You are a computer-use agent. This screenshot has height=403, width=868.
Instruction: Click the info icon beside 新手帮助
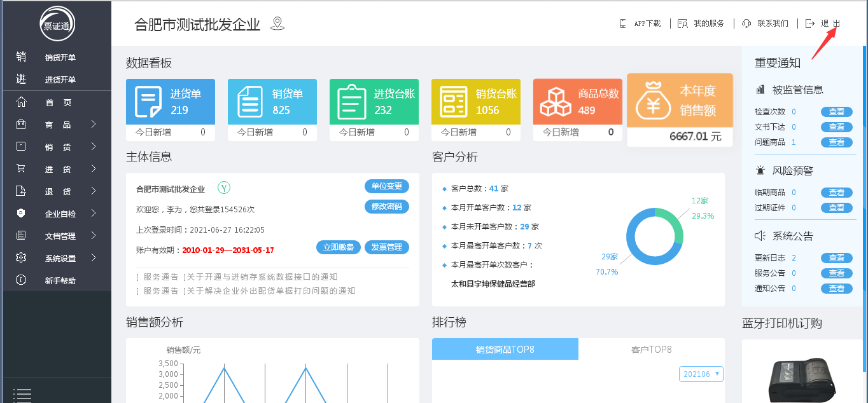21,280
